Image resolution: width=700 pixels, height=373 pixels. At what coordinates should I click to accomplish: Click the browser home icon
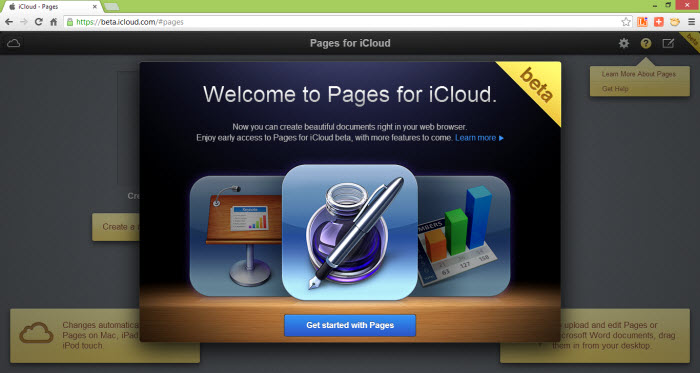(54, 21)
